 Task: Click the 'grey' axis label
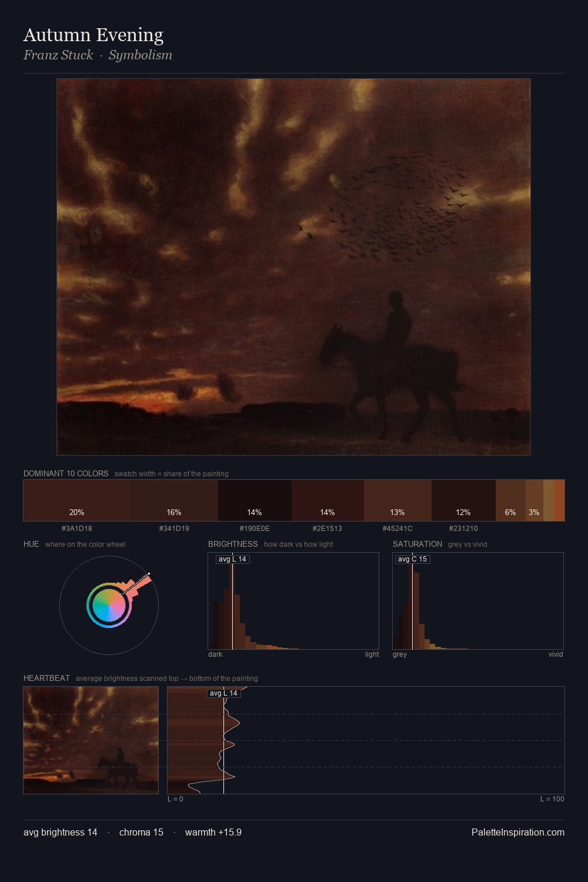pos(400,654)
